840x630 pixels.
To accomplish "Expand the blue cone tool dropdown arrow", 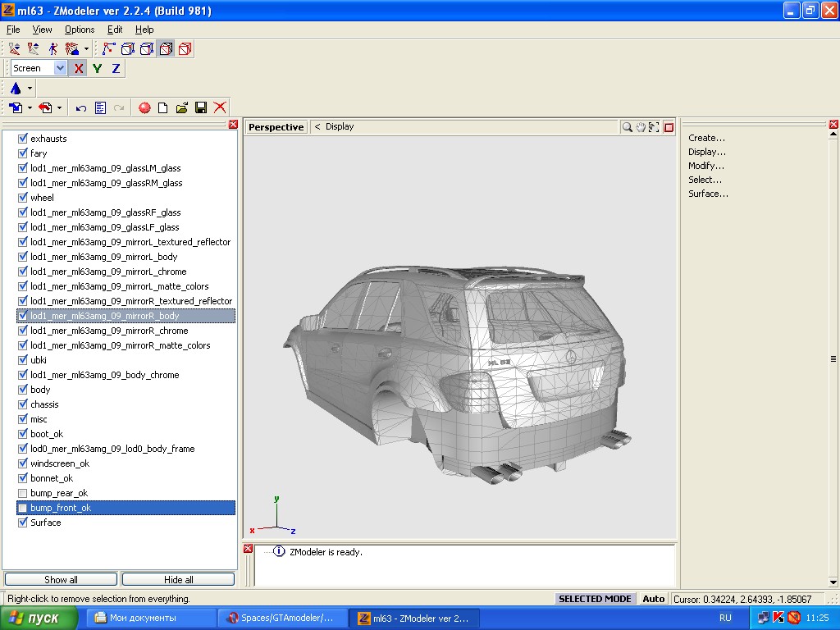I will coord(30,89).
